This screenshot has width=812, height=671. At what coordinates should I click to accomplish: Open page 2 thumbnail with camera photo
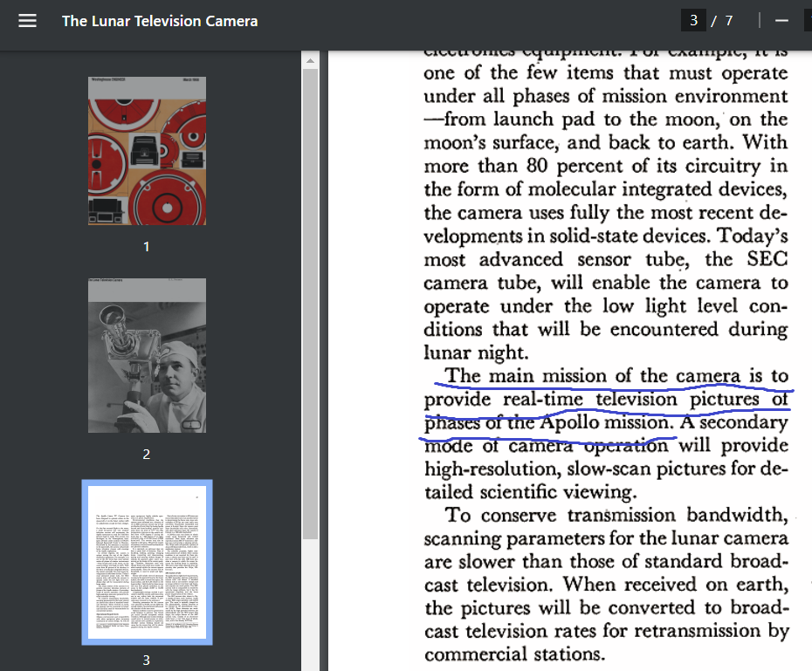[x=147, y=355]
